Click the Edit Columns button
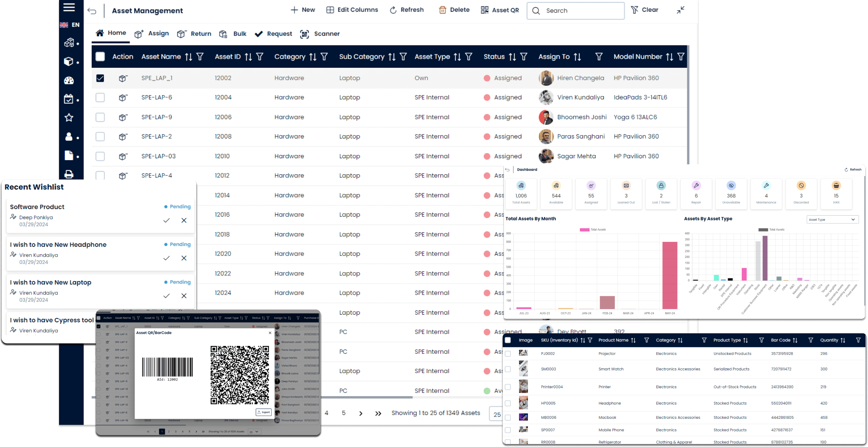 point(352,10)
